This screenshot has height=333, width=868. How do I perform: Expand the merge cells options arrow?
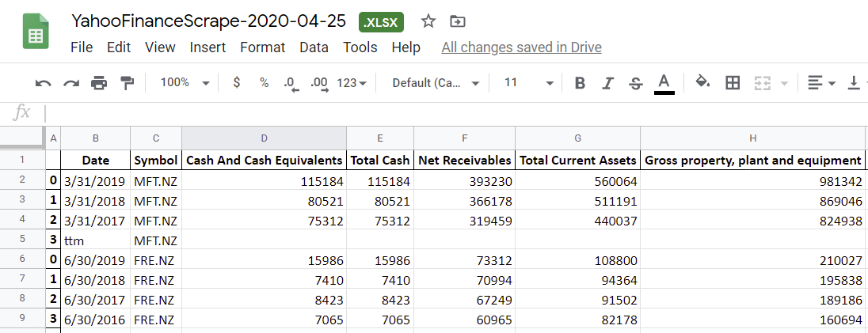click(x=784, y=84)
